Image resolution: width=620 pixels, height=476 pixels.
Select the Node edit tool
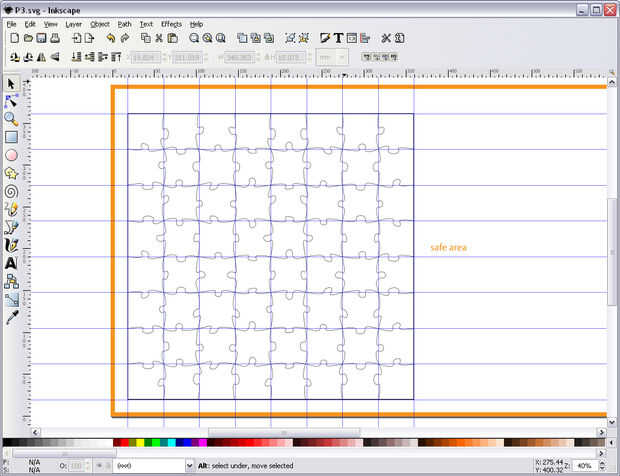(11, 102)
